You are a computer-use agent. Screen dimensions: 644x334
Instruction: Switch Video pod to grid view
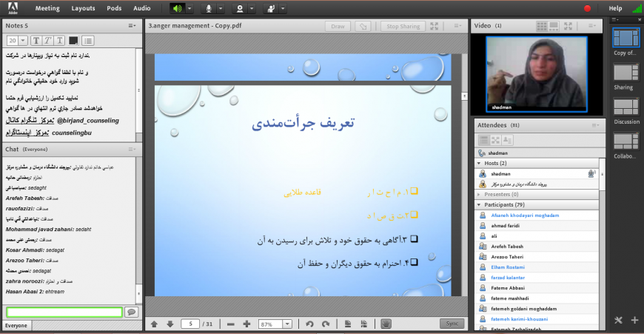(542, 26)
